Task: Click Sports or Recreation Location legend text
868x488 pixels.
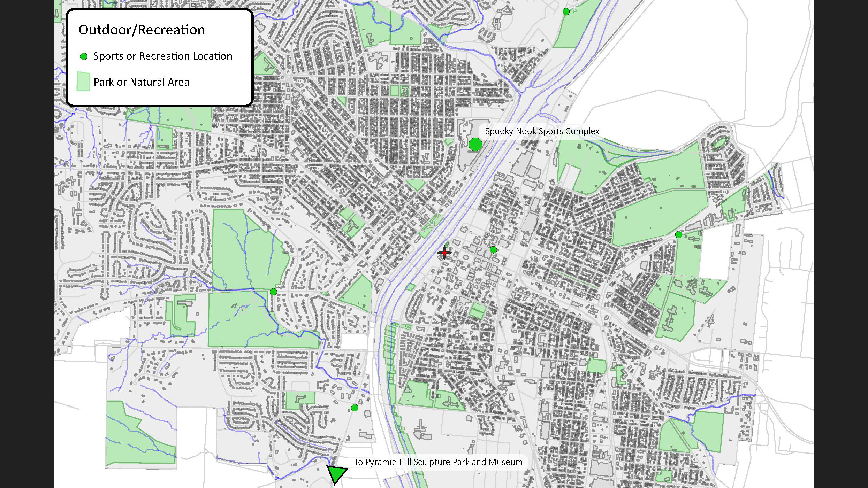Action: pyautogui.click(x=162, y=56)
